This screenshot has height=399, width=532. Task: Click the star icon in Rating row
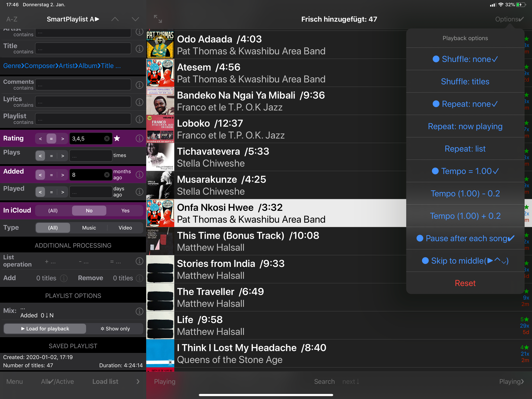(117, 138)
